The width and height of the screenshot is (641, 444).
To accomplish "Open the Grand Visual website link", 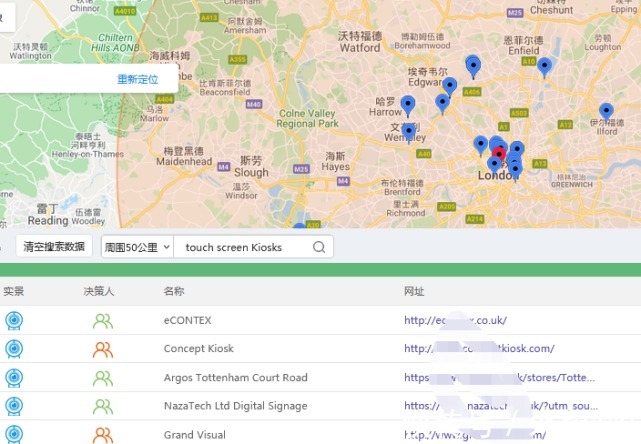I will [475, 435].
